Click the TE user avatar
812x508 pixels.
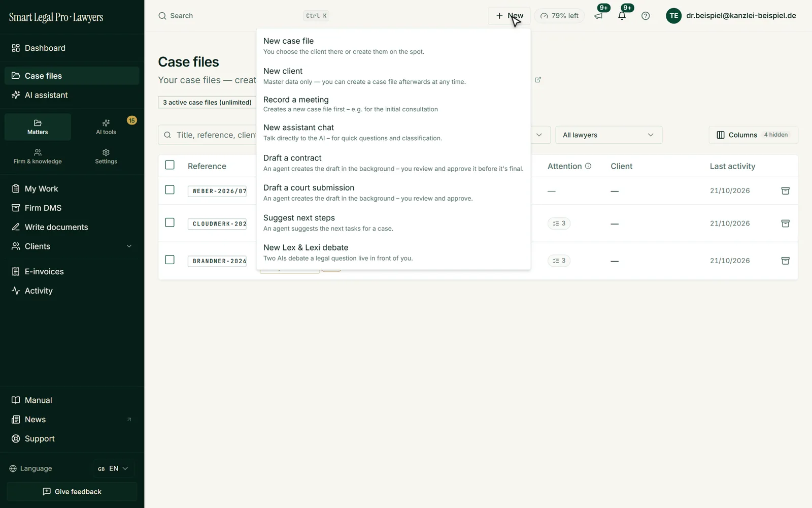click(673, 16)
